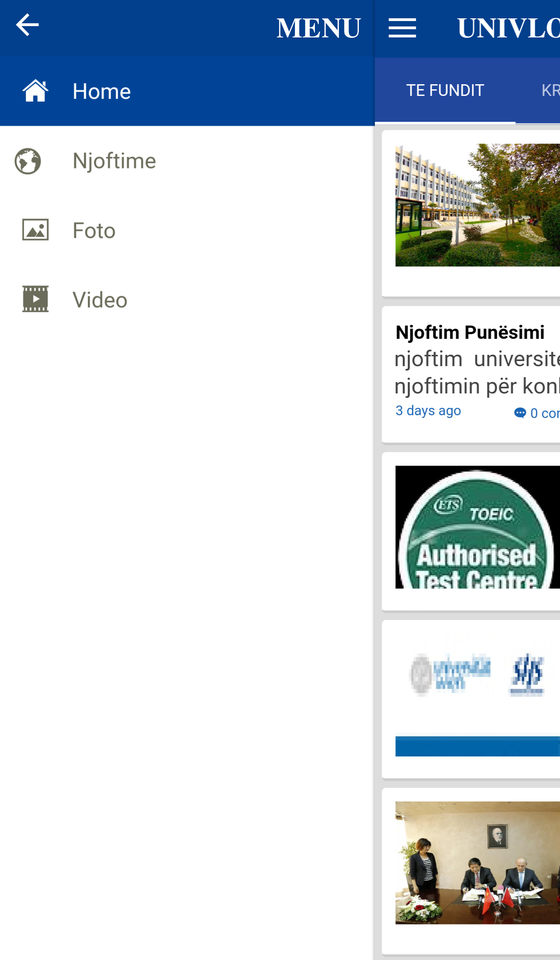The image size is (560, 960).
Task: Switch to the partially visible KR tab
Action: pos(550,90)
